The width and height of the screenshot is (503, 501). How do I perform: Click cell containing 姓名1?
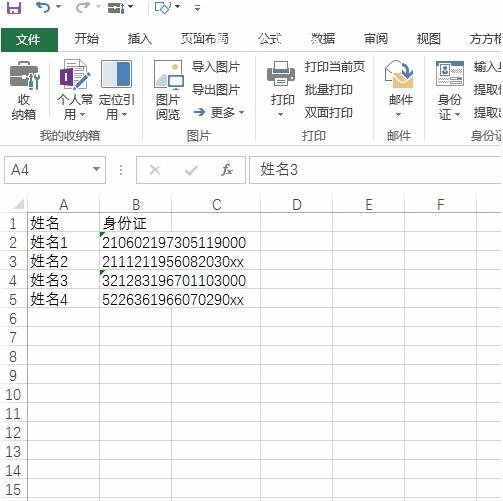(x=63, y=242)
